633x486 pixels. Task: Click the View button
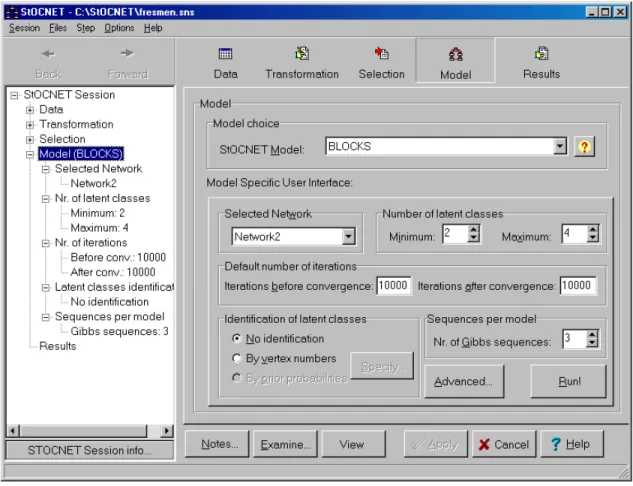[352, 444]
